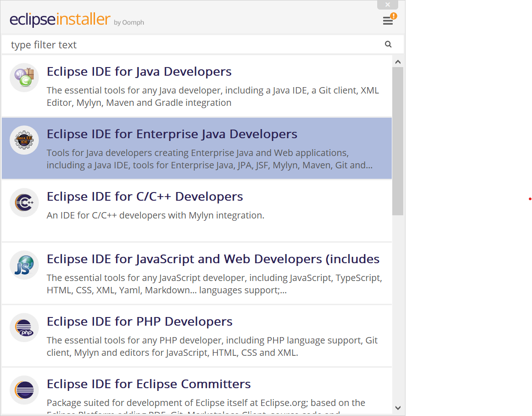
Task: Click the Java EE IDE gear icon
Action: click(24, 140)
